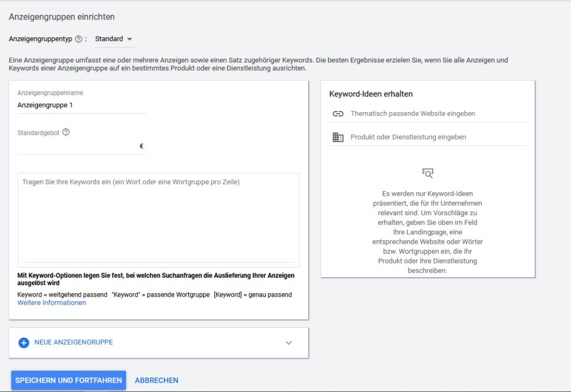Click the blue plus icon for new ad group
Image resolution: width=571 pixels, height=392 pixels.
[24, 342]
